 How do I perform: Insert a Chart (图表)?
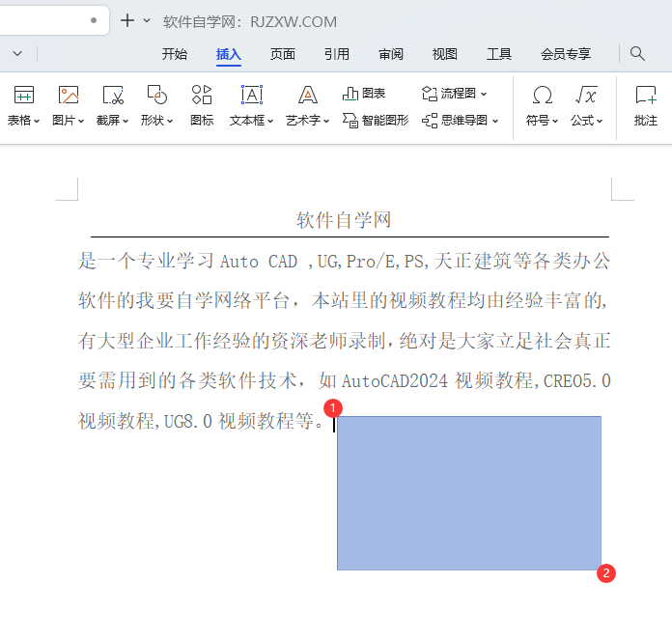364,94
